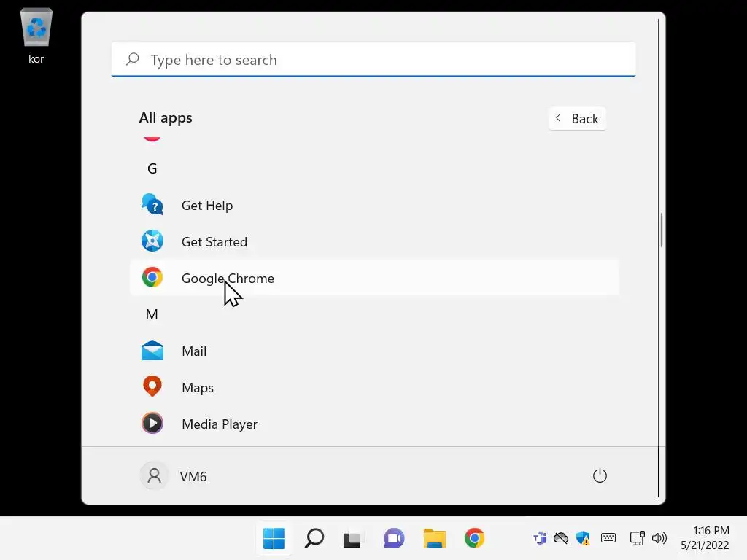747x560 pixels.
Task: Click the VM6 user name text
Action: click(x=193, y=477)
